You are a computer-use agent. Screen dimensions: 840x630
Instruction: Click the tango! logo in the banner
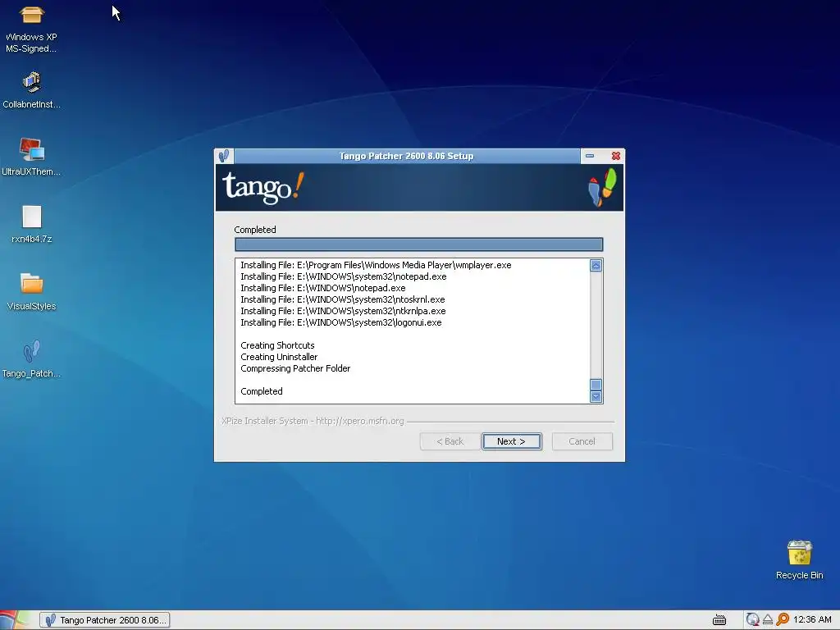click(263, 187)
